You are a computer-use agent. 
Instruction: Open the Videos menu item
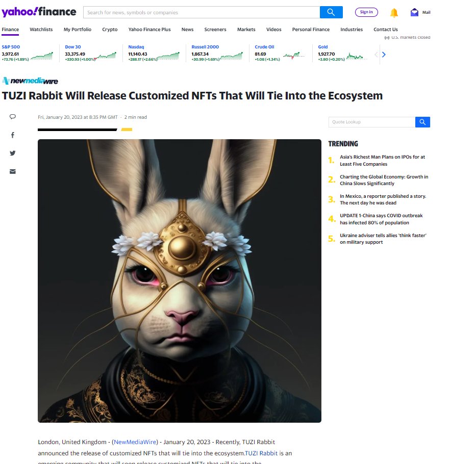(274, 30)
